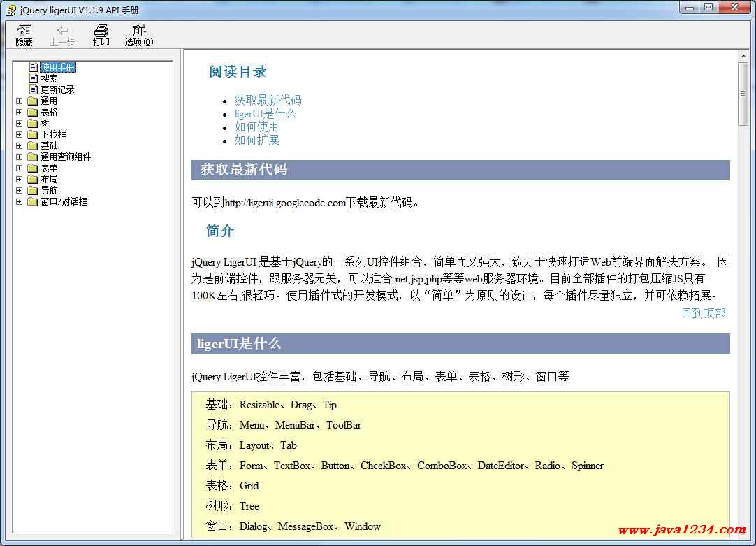
Task: Open the ligerUI是什么 contents link
Action: point(265,113)
